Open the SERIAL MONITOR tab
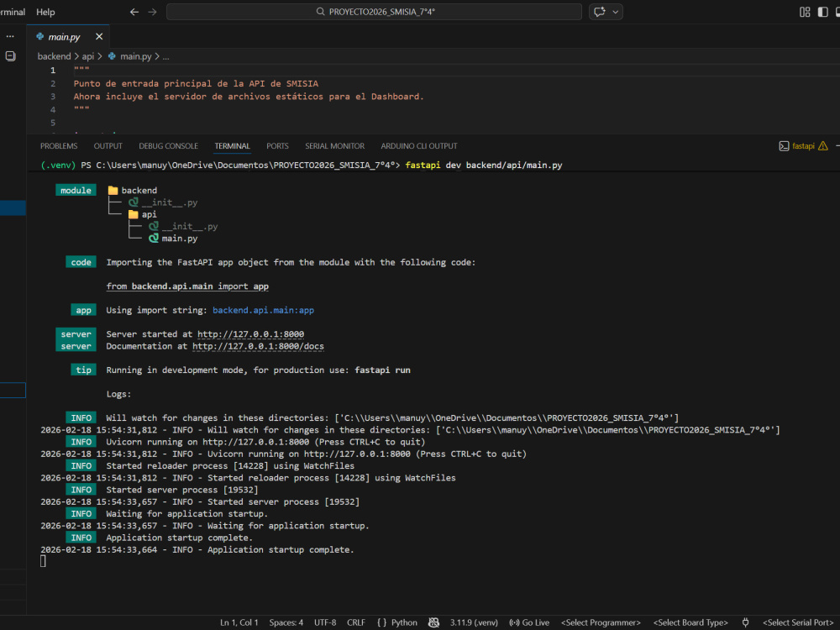Screen dimensions: 840x630 (x=335, y=145)
